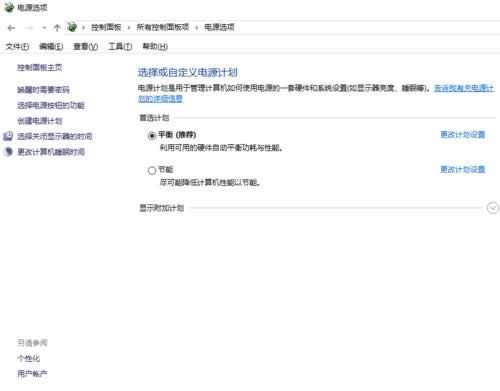Select the 平衡 (推荐) power plan

tap(152, 136)
